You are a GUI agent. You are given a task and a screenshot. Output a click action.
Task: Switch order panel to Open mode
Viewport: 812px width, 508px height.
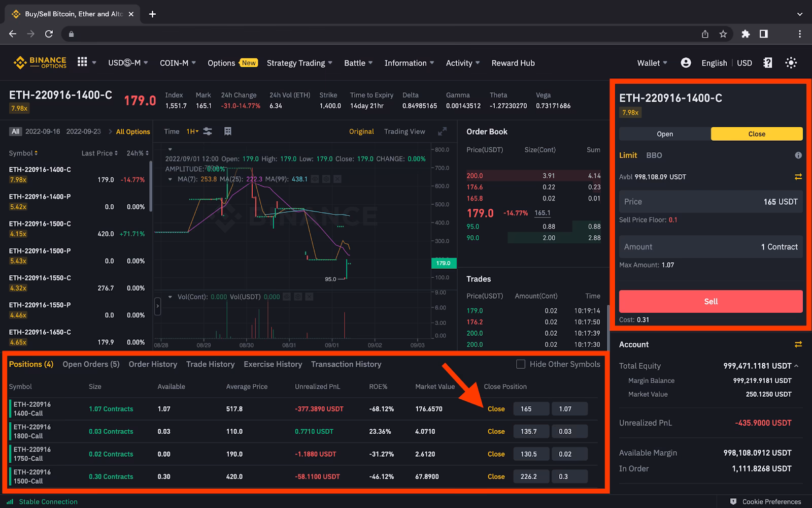[664, 134]
